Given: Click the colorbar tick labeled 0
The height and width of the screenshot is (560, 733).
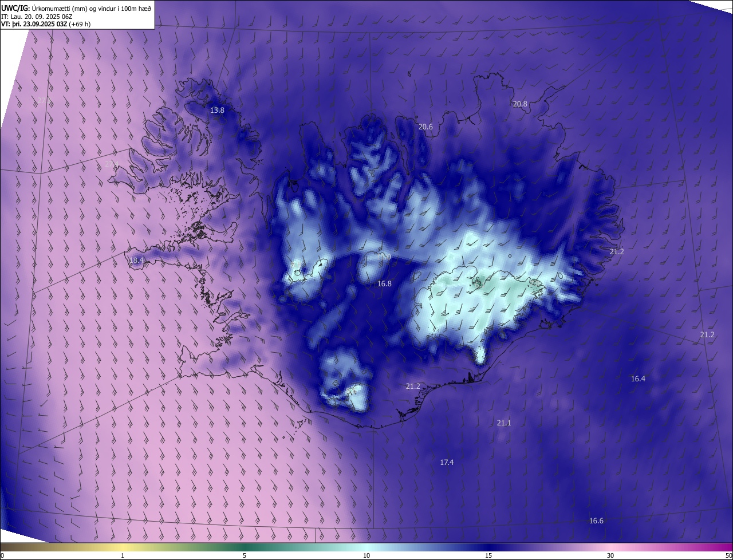Looking at the screenshot, I should tap(2, 555).
